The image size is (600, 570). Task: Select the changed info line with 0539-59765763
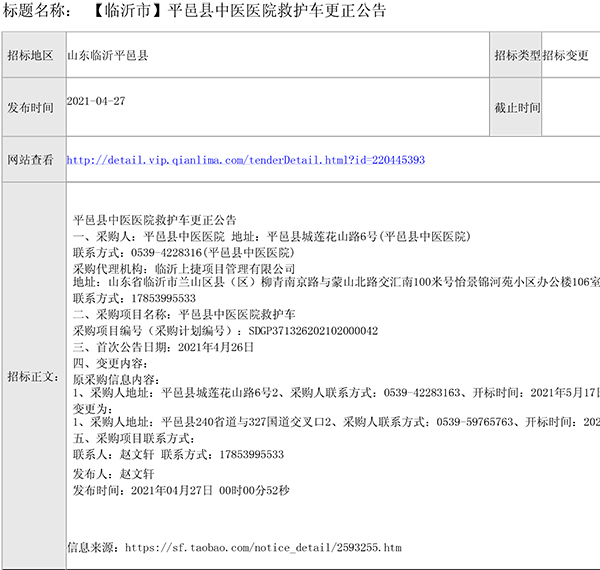(336, 422)
